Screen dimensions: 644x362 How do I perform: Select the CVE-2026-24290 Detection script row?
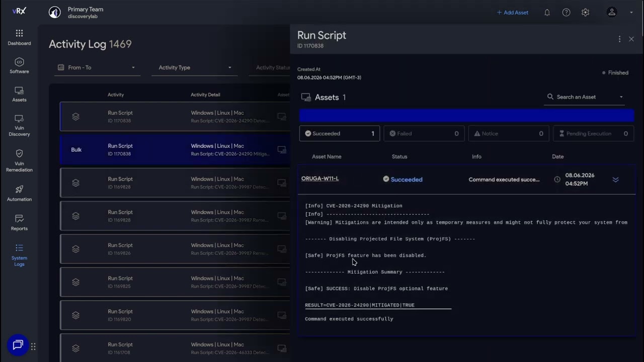175,116
